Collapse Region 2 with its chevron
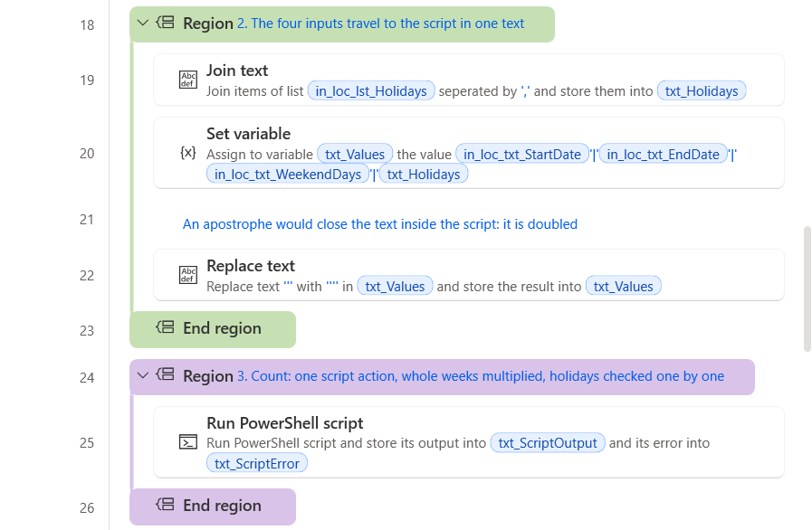The width and height of the screenshot is (812, 530). (142, 23)
